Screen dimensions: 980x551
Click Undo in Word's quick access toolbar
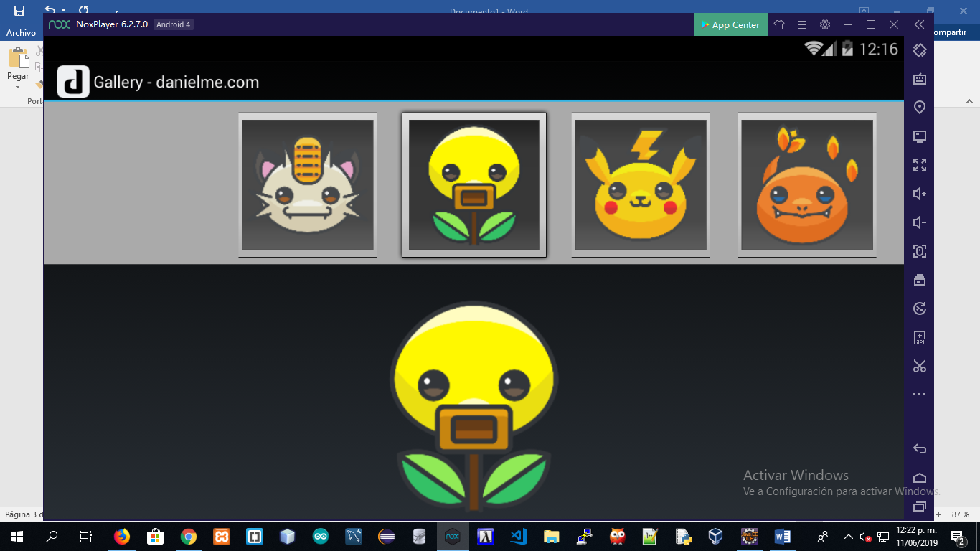coord(50,10)
